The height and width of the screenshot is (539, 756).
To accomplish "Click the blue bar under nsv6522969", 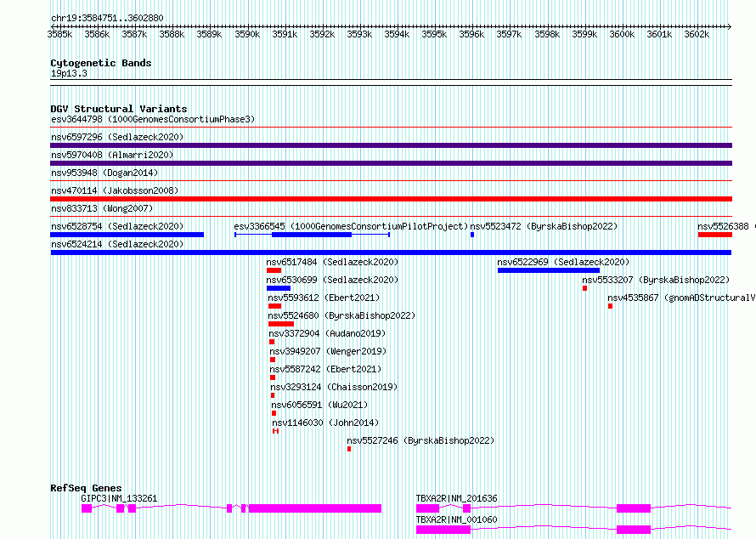I will pos(549,270).
